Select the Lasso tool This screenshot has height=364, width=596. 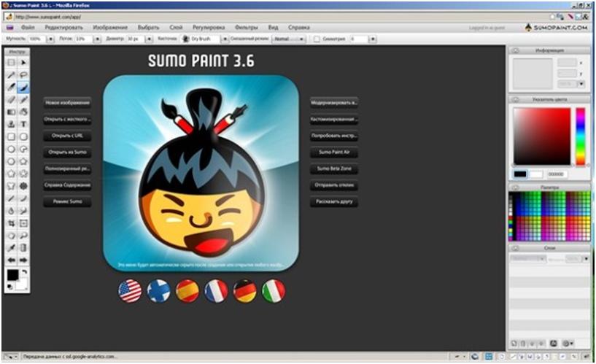pos(23,75)
